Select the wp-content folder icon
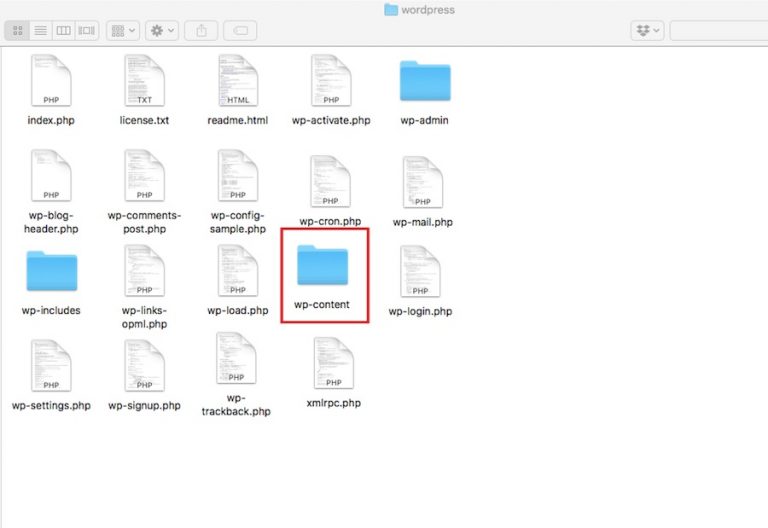 (322, 265)
